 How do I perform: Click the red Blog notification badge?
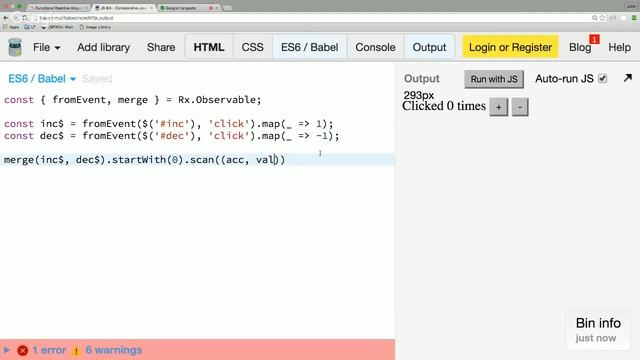pos(594,39)
